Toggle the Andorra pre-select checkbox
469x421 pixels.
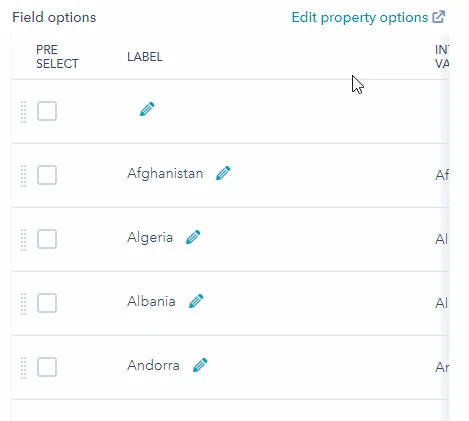pyautogui.click(x=47, y=367)
